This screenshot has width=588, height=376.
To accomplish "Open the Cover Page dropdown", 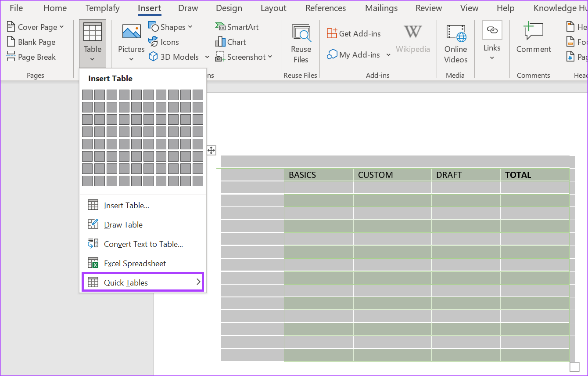I will [36, 27].
